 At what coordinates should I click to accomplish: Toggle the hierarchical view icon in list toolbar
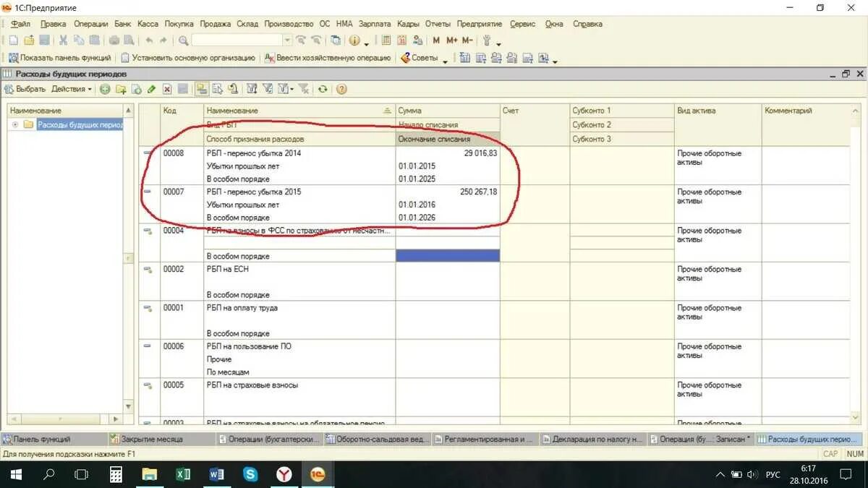point(202,89)
